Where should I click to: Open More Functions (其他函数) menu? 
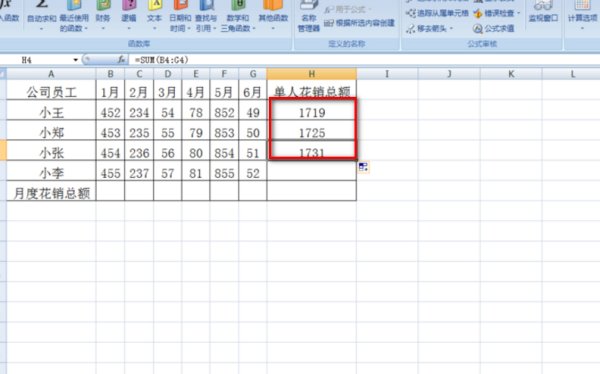(x=273, y=16)
